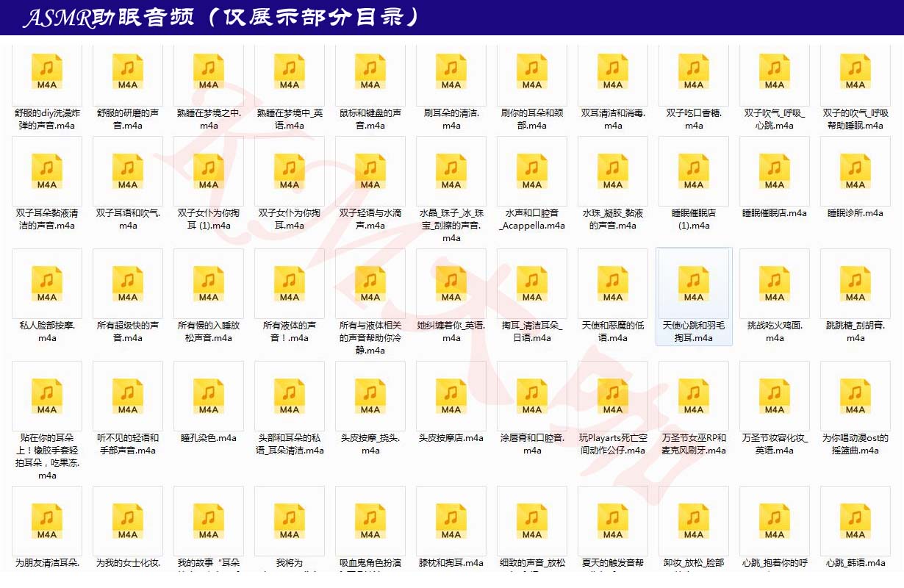Viewport: 904px width, 588px height.
Task: Click the label 双子吹气_呼吸_心跳.m4a
Action: click(775, 119)
